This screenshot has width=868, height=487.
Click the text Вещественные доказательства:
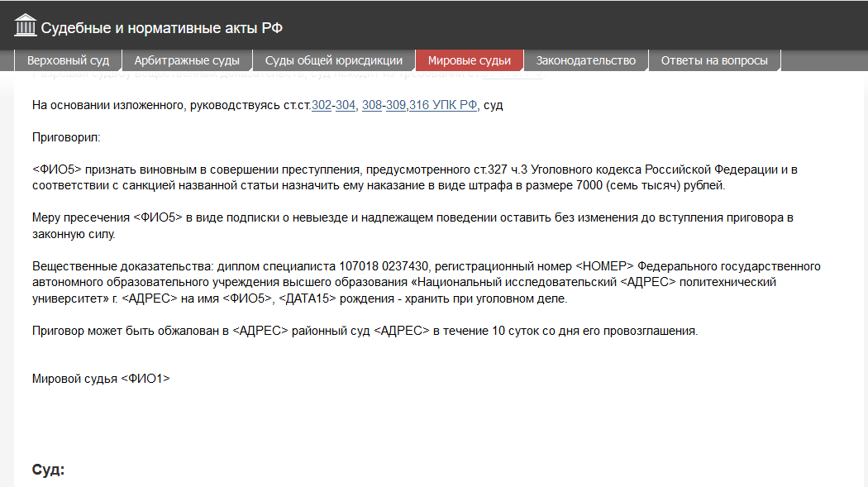123,266
